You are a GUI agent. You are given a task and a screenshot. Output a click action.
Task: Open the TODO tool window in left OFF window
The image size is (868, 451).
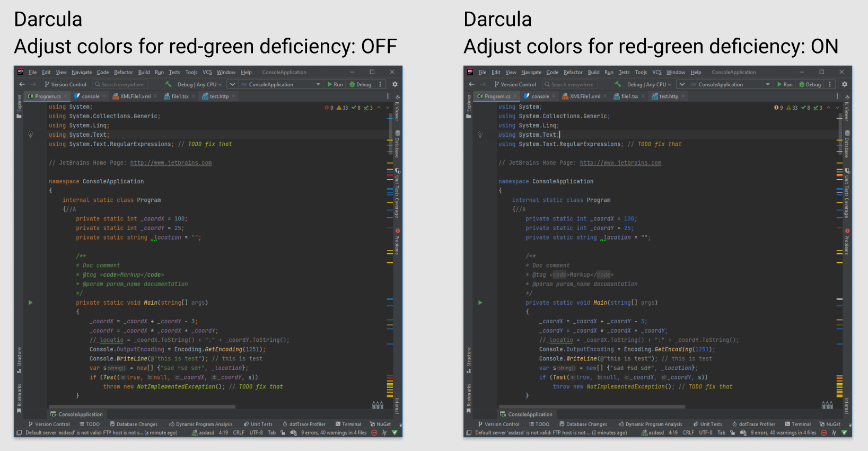coord(90,424)
